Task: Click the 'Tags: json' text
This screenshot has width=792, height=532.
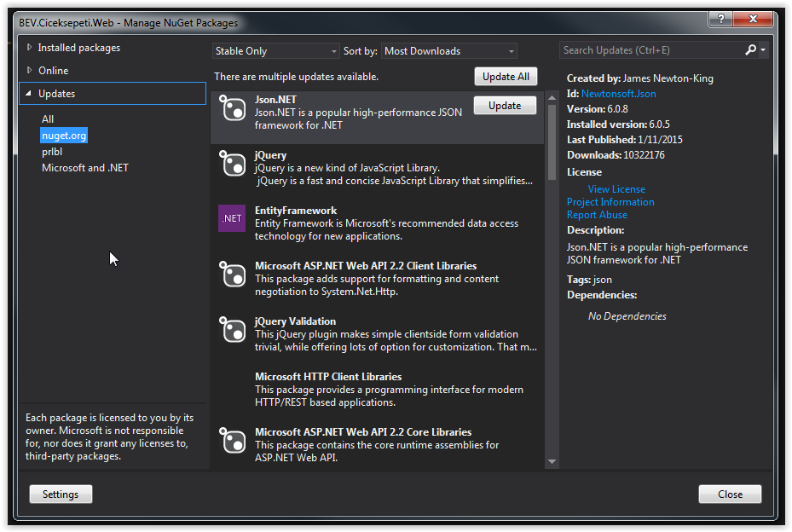Action: [589, 280]
